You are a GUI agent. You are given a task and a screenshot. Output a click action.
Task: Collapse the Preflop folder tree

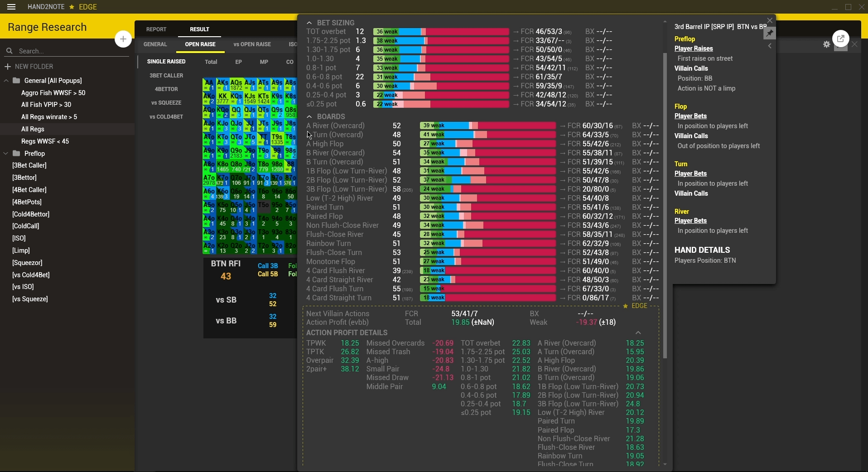coord(6,154)
